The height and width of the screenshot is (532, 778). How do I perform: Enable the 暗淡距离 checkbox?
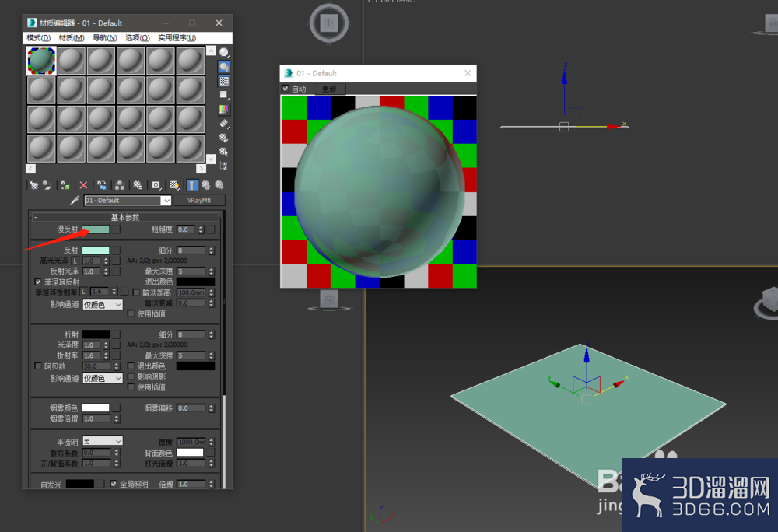[x=136, y=292]
